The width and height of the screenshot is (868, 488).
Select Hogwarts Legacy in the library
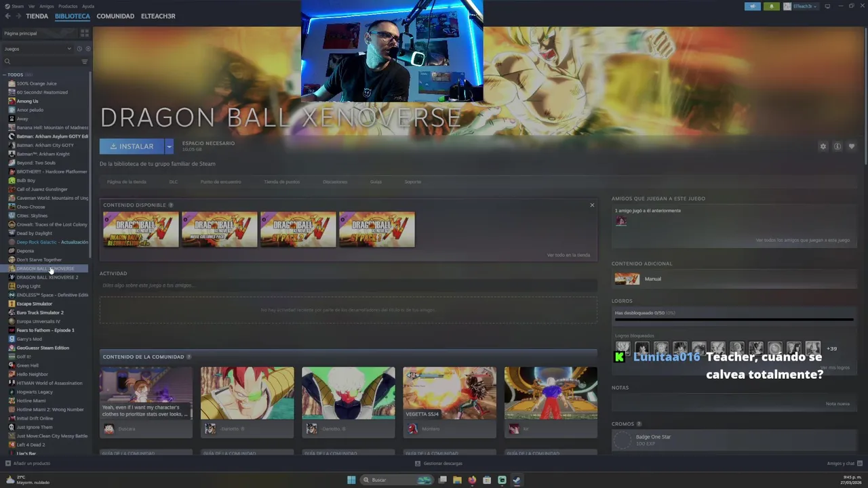click(35, 392)
